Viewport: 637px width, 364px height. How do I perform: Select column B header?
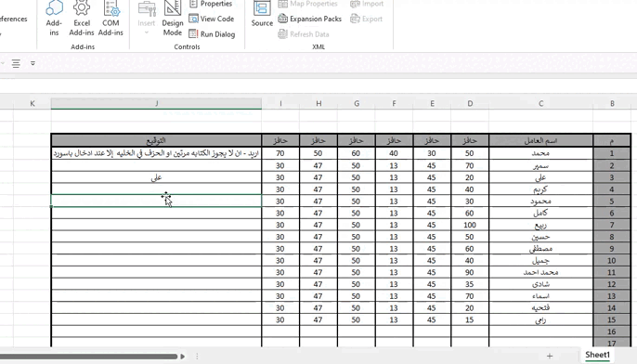[x=612, y=104]
